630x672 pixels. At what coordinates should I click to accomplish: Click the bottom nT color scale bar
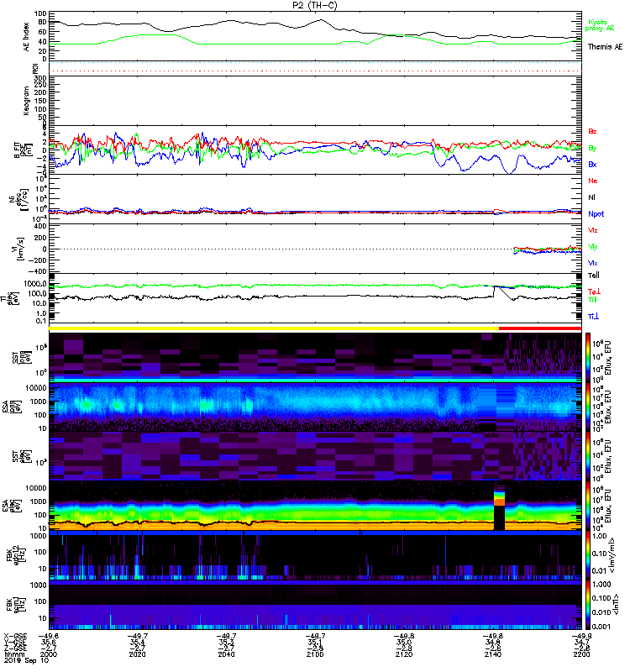point(587,604)
